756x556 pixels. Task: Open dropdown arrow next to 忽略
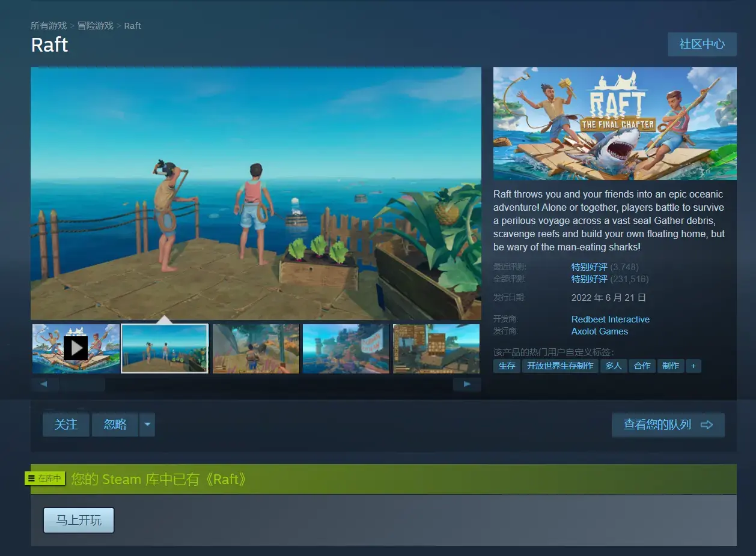(x=147, y=425)
